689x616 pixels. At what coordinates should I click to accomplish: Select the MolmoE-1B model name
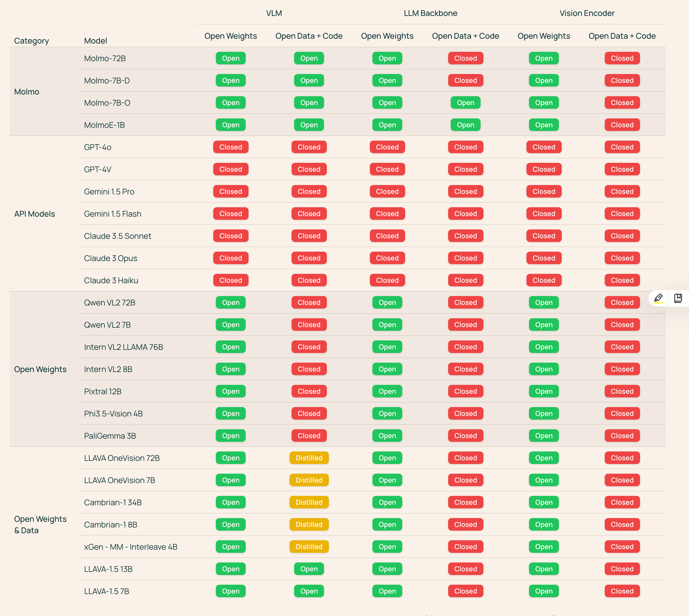coord(104,125)
